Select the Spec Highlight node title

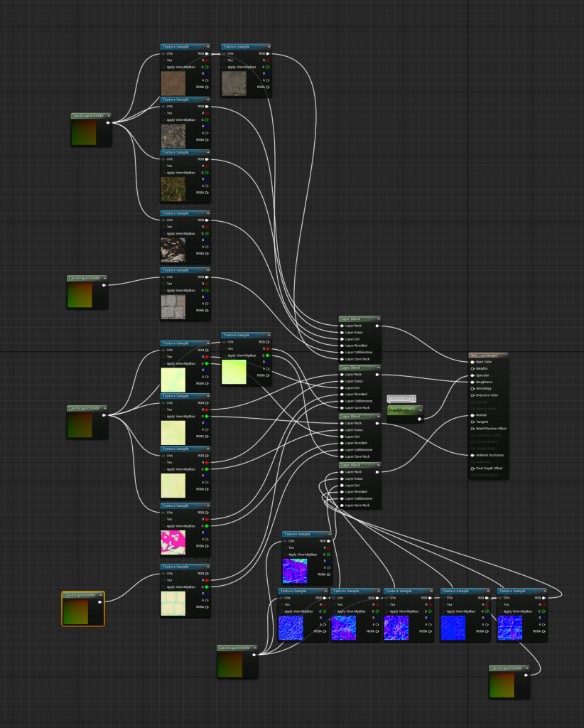[401, 409]
